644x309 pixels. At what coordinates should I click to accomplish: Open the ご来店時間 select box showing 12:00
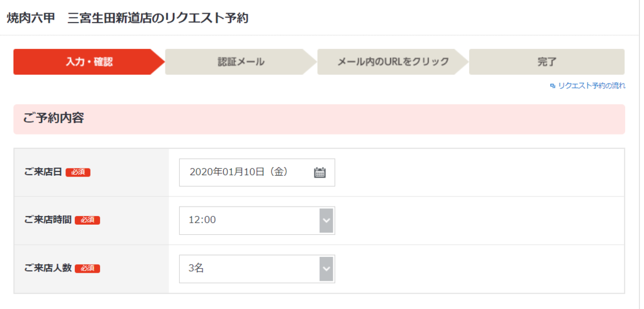(257, 220)
